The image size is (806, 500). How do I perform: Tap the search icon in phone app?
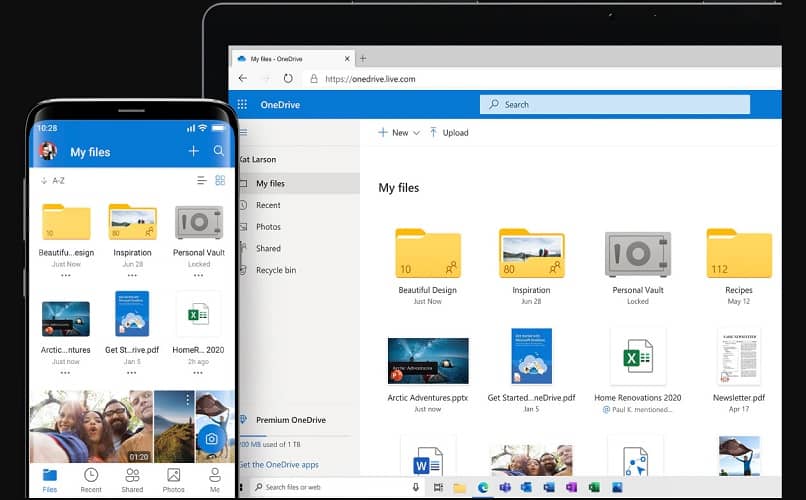tap(218, 151)
